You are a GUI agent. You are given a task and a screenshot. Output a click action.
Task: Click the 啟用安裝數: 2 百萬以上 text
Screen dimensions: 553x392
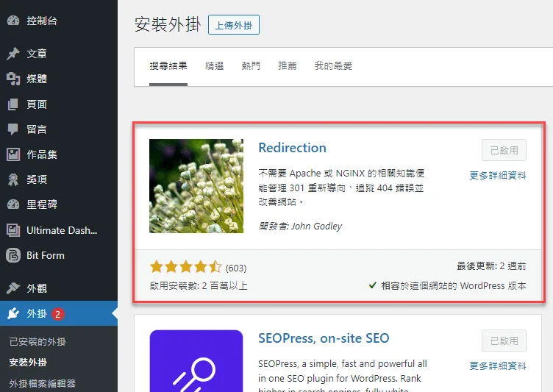199,285
